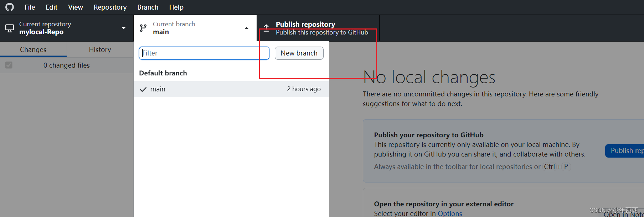Click 'Publish your repository to GitHub' heading
The width and height of the screenshot is (644, 217).
tap(429, 135)
